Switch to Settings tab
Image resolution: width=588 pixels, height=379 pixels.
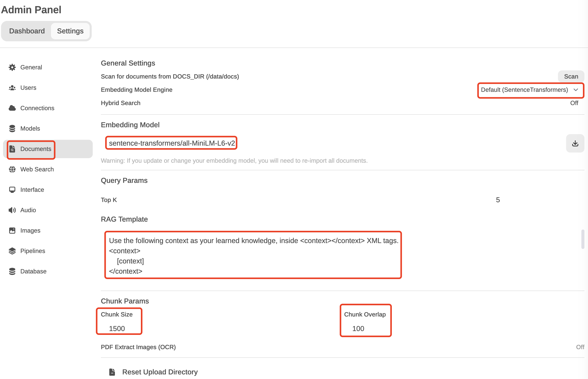70,31
